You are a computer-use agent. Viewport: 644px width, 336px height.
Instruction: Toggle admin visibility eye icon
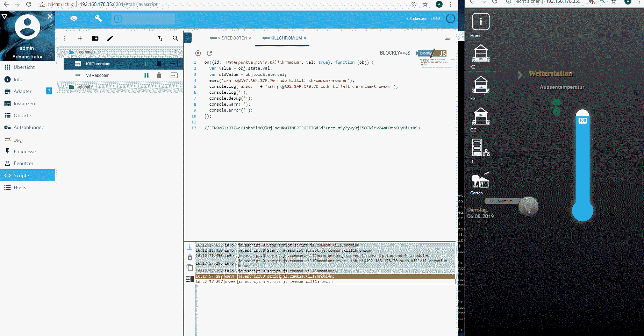(74, 18)
